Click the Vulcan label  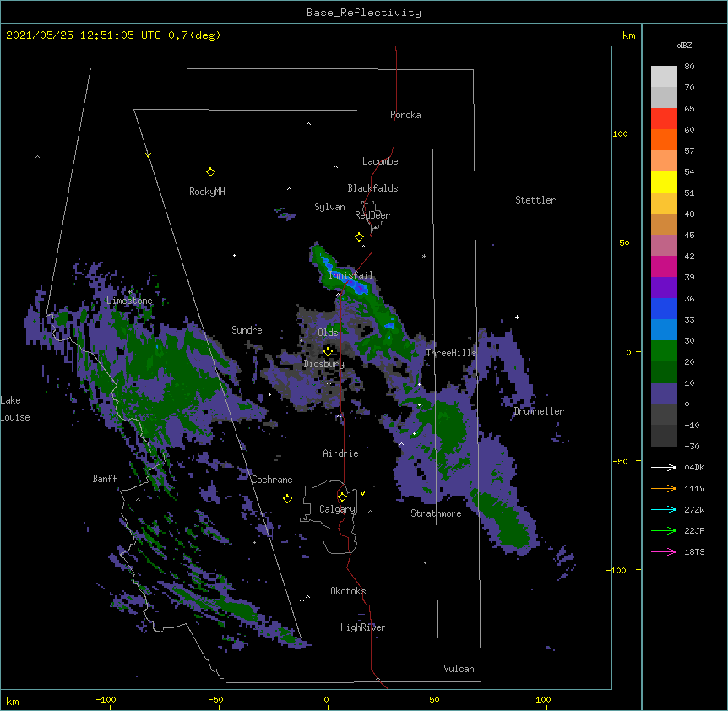(x=459, y=669)
